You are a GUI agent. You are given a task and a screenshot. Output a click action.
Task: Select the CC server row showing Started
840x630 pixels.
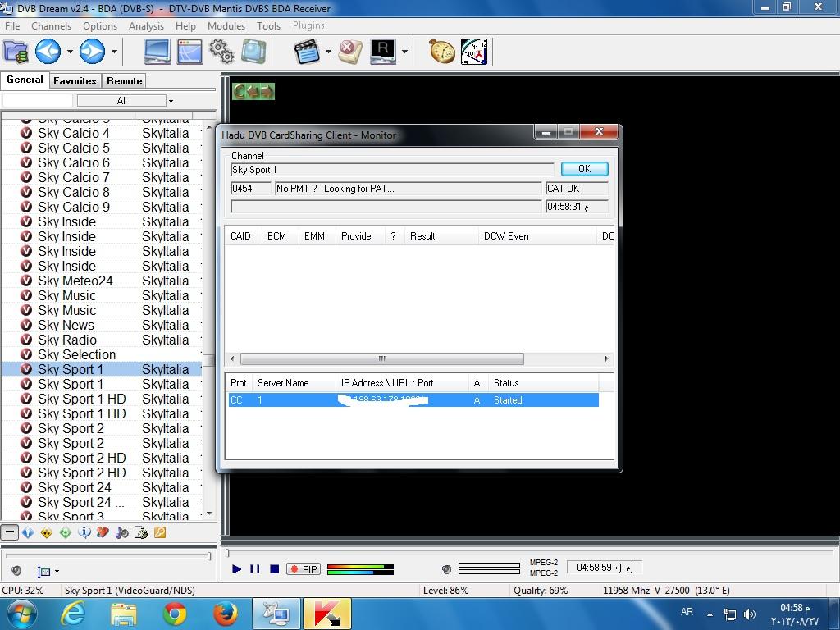pyautogui.click(x=413, y=399)
